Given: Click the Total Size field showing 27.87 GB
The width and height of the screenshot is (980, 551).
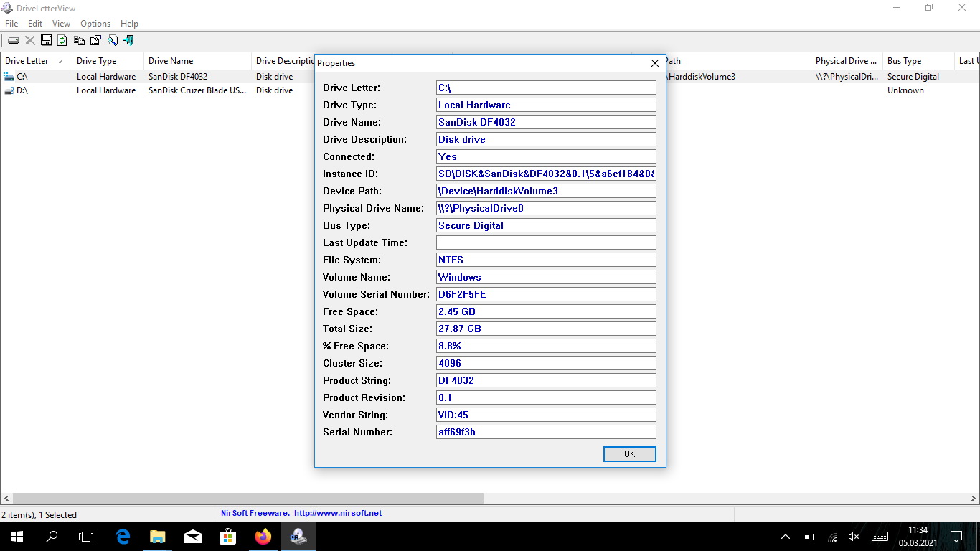Looking at the screenshot, I should point(546,329).
